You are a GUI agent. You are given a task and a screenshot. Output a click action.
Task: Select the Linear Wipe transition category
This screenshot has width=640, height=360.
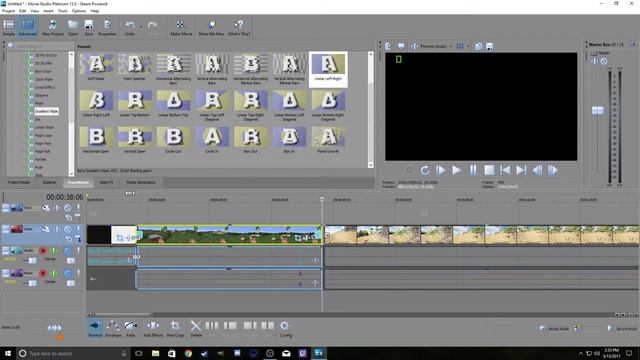[44, 127]
